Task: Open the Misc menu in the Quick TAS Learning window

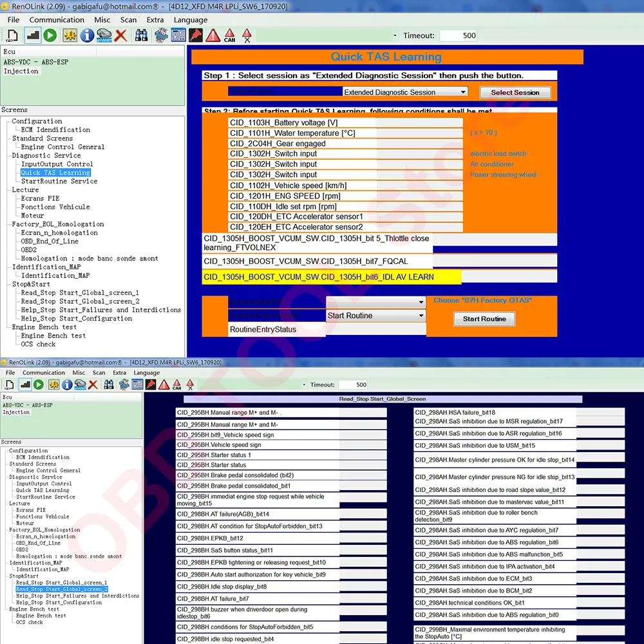Action: [x=102, y=20]
